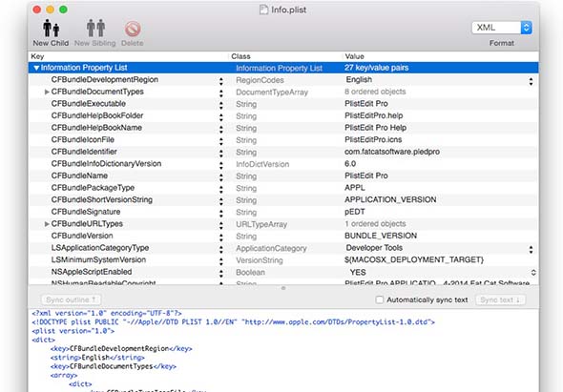Click the Sync text button

[501, 299]
